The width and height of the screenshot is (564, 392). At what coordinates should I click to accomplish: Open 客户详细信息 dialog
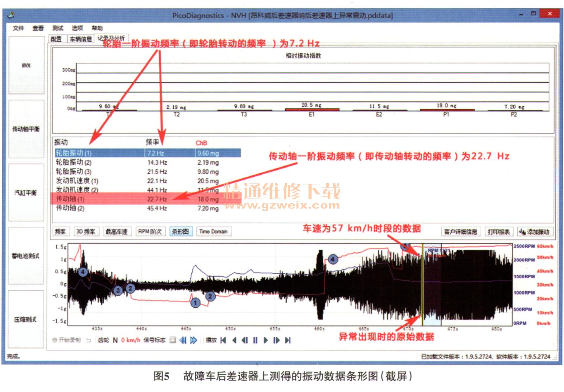(x=461, y=232)
